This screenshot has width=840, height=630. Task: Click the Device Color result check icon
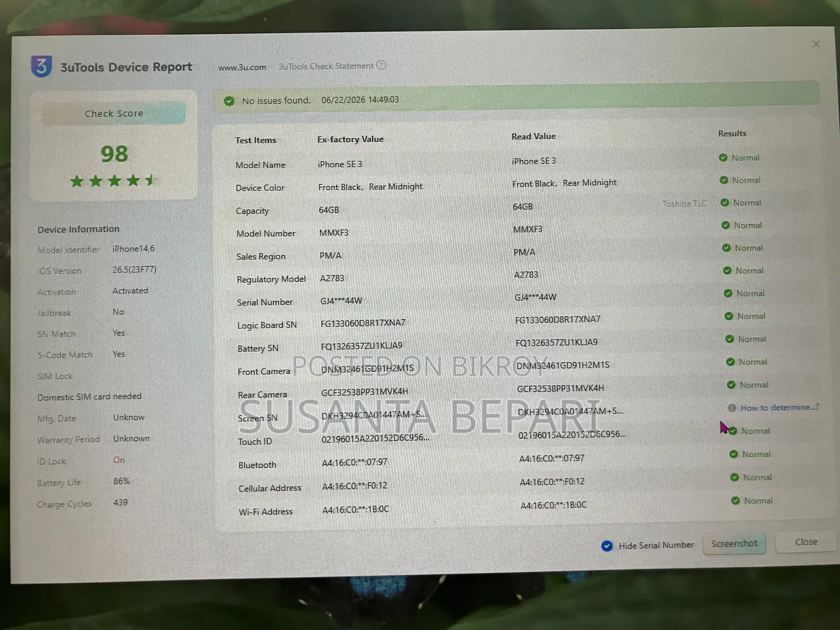tap(723, 180)
